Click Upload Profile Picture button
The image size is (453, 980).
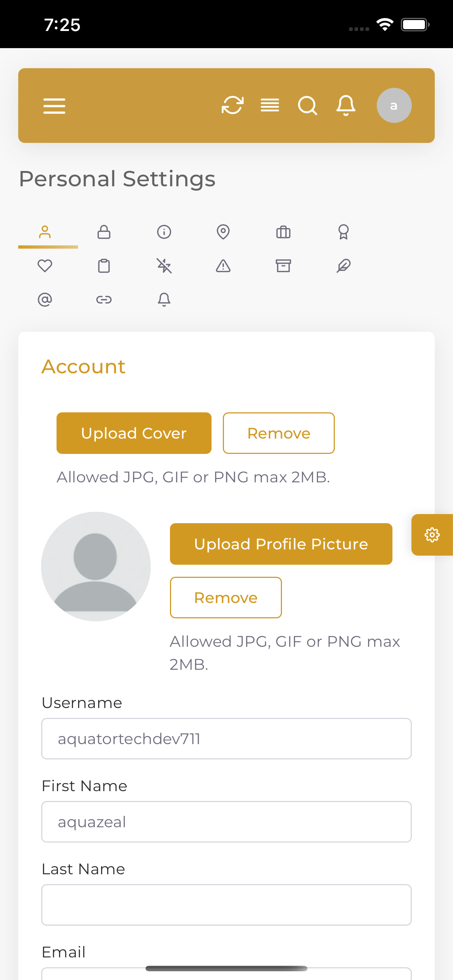click(x=281, y=544)
